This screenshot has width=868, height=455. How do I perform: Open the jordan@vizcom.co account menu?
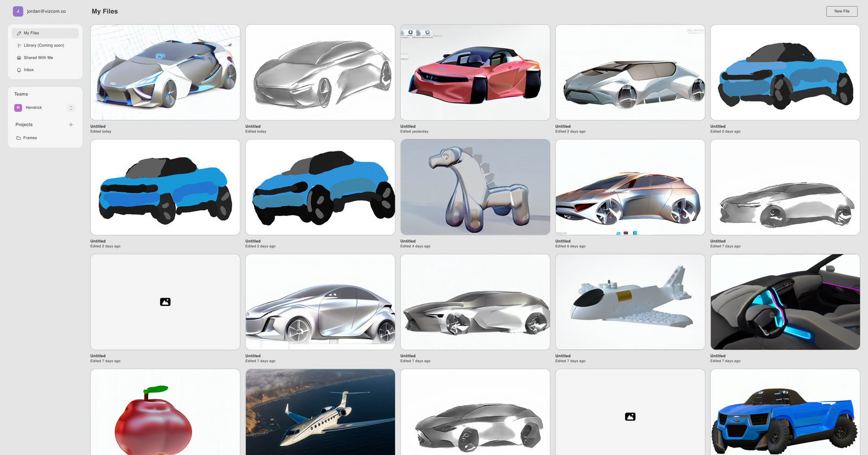pyautogui.click(x=46, y=11)
